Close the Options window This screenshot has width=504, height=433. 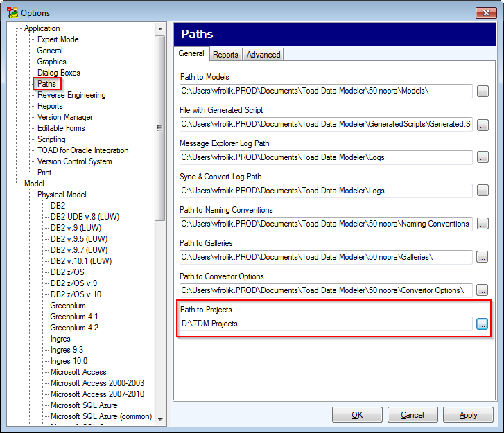tap(486, 13)
